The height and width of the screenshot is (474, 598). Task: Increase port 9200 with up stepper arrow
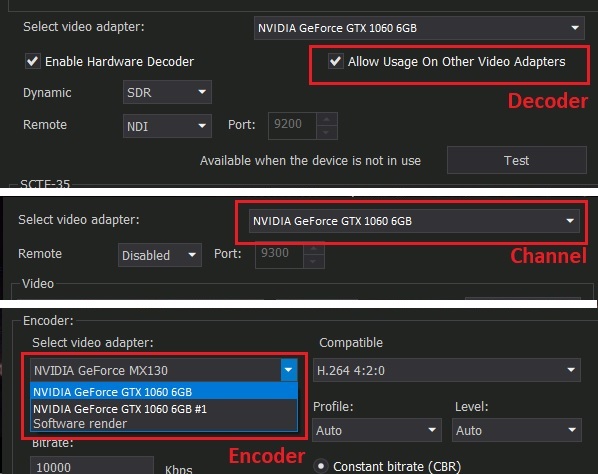pyautogui.click(x=326, y=119)
